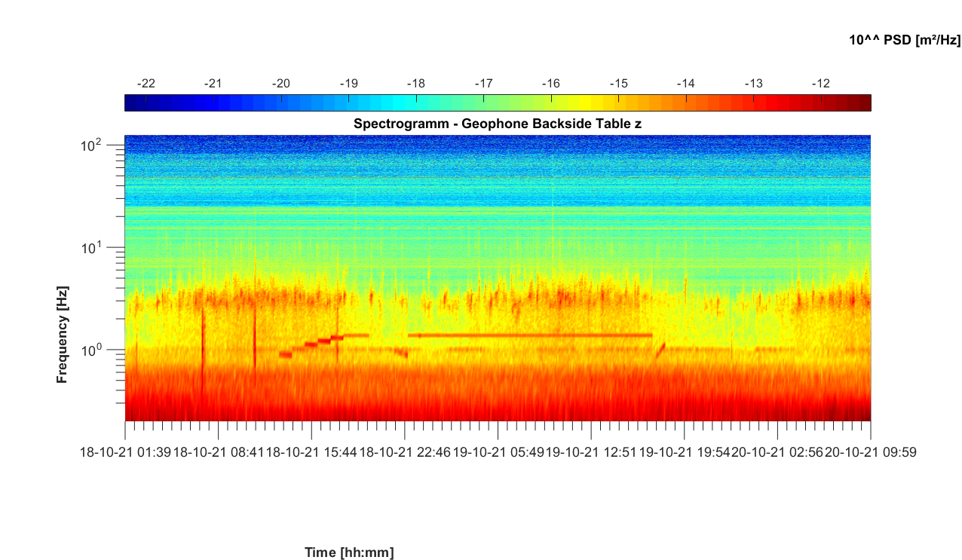Select the colorbar tick label "-15"
Image resolution: width=962 pixels, height=560 pixels.
pos(618,83)
